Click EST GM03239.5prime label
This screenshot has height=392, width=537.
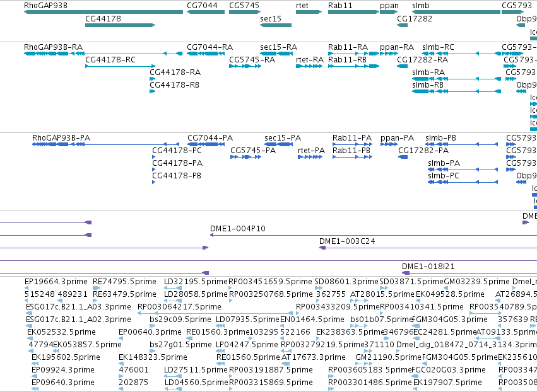476,282
